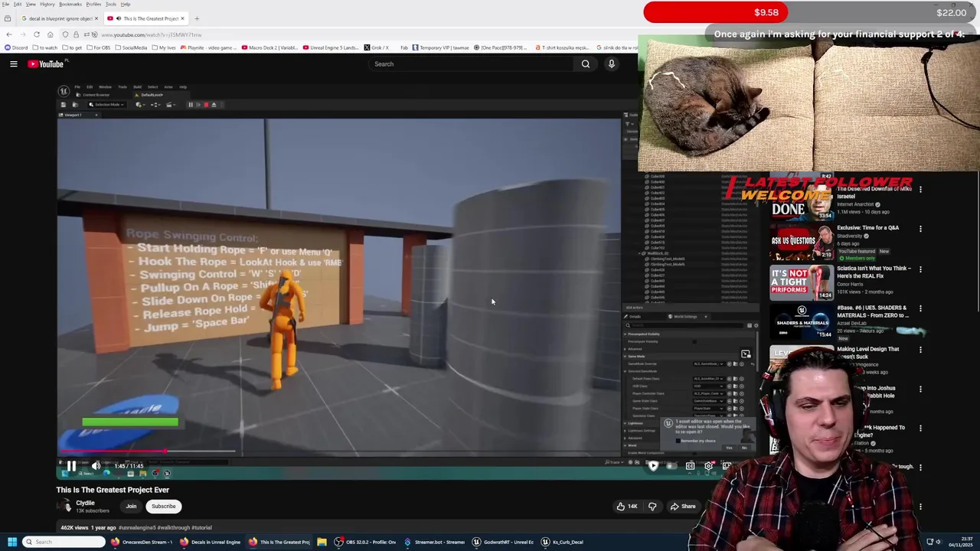Subscribe to the Clydiie channel
This screenshot has height=551, width=980.
coord(163,506)
